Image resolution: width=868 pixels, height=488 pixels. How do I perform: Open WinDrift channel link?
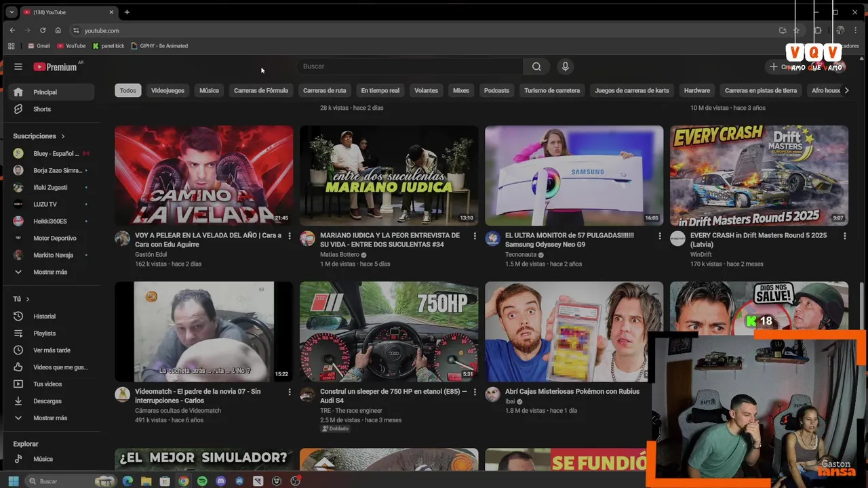[x=701, y=255]
